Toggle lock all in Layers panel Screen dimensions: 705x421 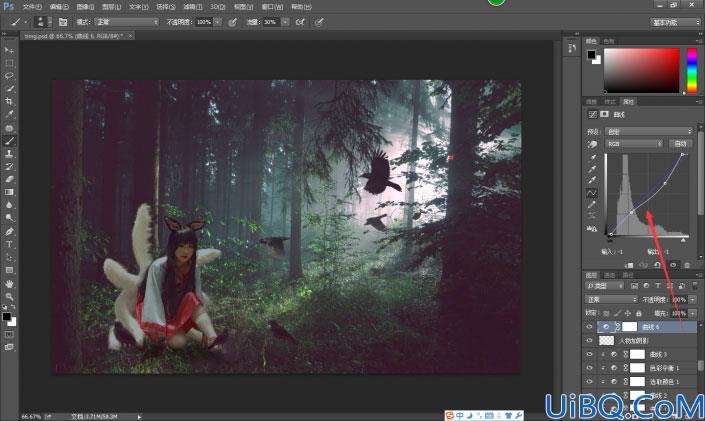pyautogui.click(x=638, y=313)
